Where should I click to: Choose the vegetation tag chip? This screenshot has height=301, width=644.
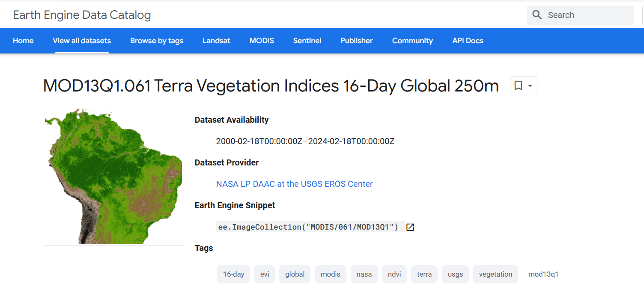tap(495, 274)
